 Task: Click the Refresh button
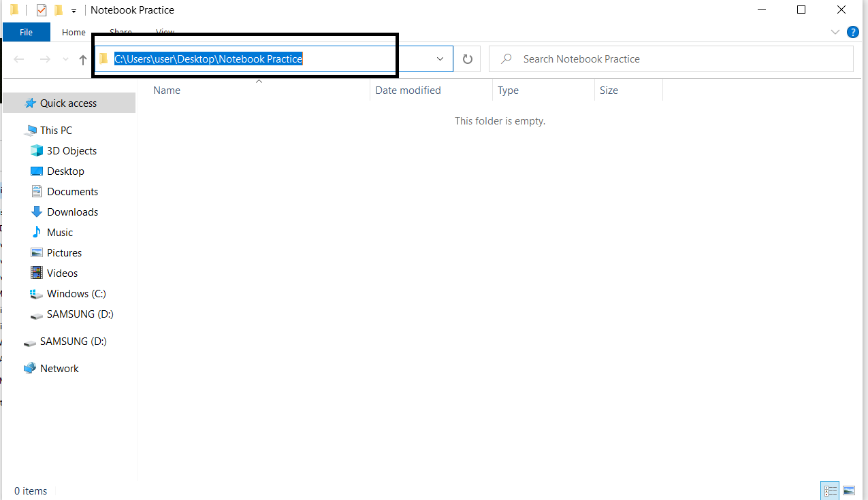(x=467, y=59)
